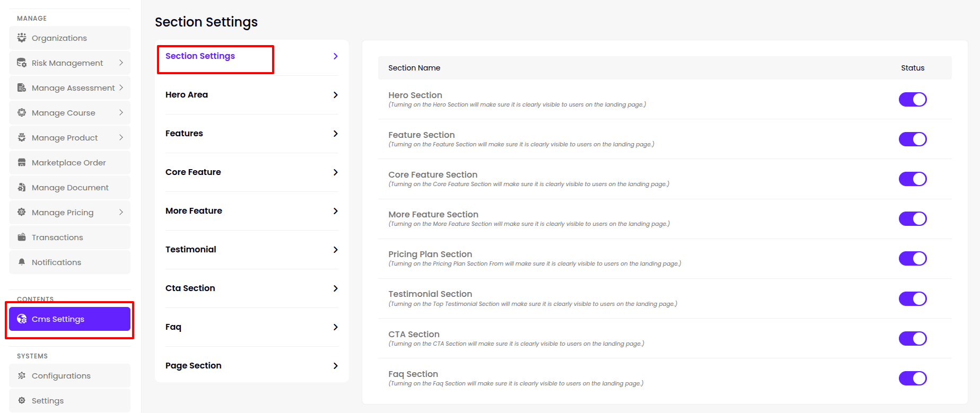Toggle the Faq Section switch

(912, 378)
